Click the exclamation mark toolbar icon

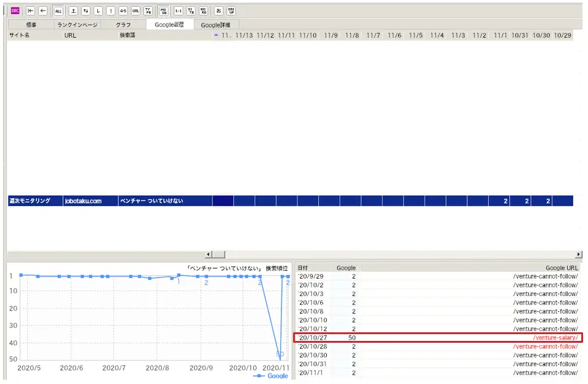[110, 10]
